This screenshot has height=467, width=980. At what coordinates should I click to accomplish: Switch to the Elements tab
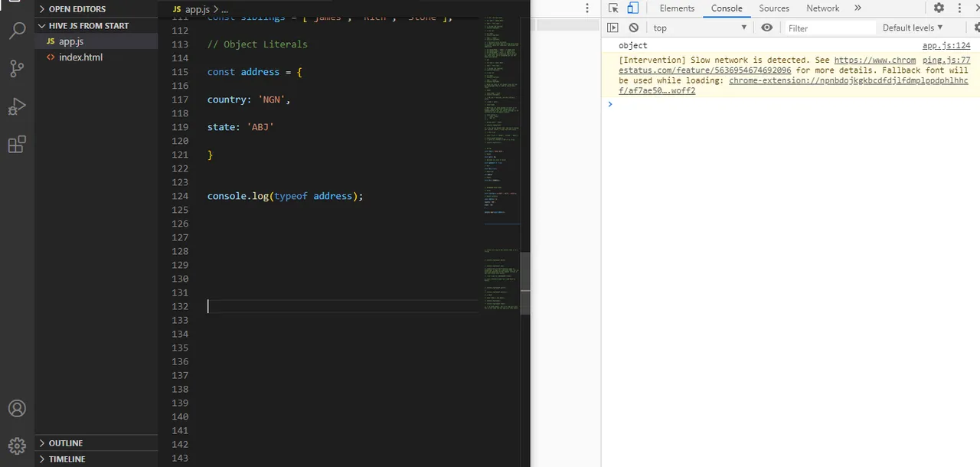pyautogui.click(x=677, y=8)
